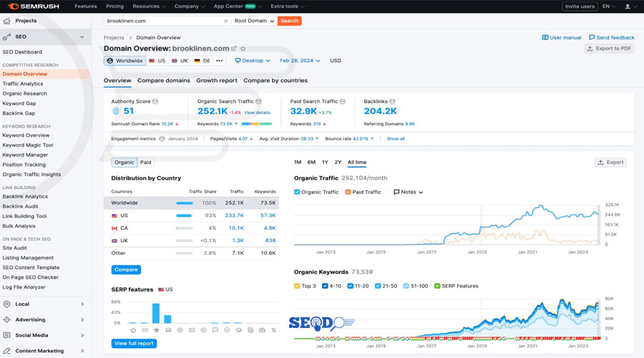Uncheck the Organic Traffic checkbox
This screenshot has height=358, width=644.
click(x=298, y=192)
